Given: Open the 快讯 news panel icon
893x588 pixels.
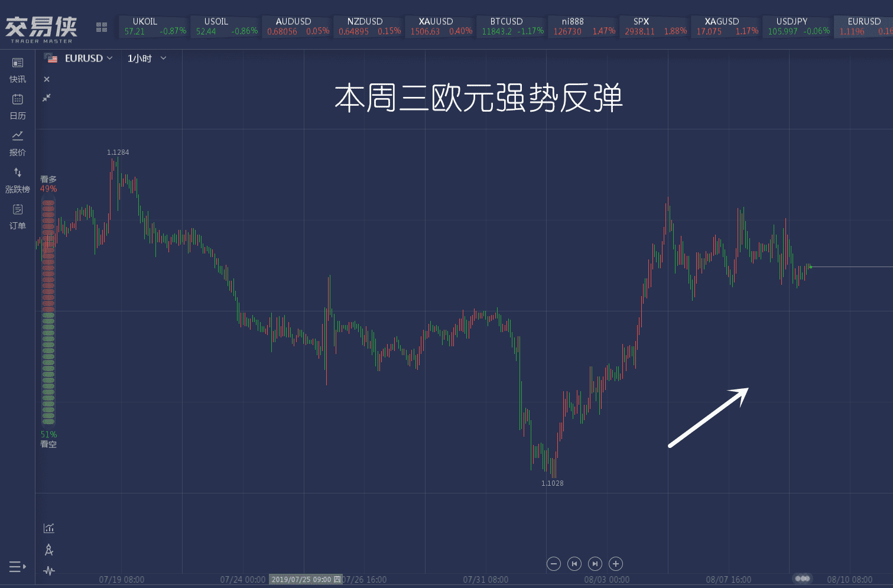Looking at the screenshot, I should click(x=18, y=63).
